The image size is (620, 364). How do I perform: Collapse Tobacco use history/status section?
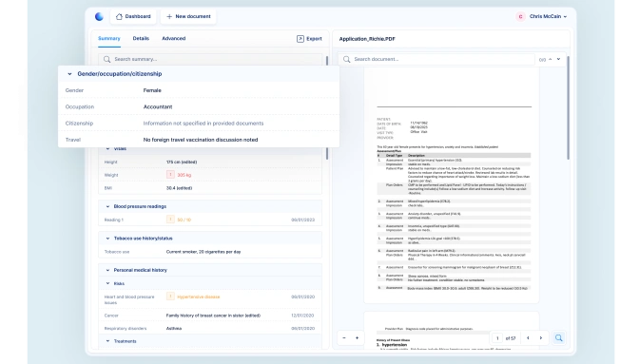[107, 239]
